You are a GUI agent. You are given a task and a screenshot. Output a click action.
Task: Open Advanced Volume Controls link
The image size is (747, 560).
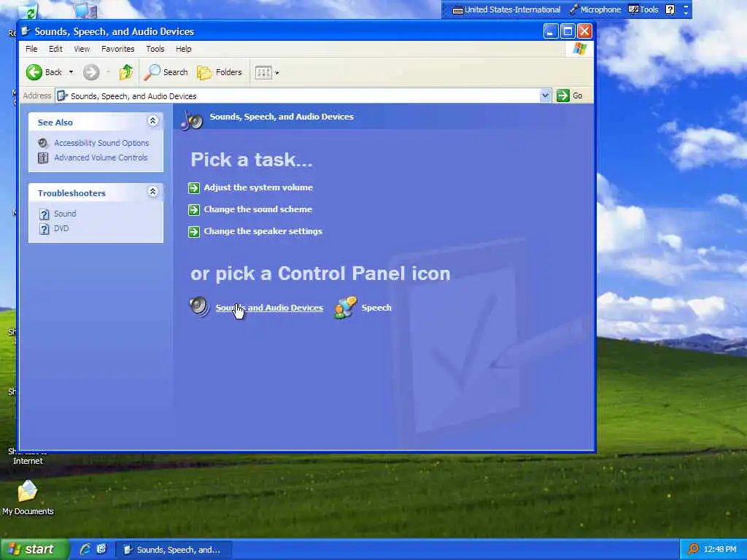(x=101, y=157)
